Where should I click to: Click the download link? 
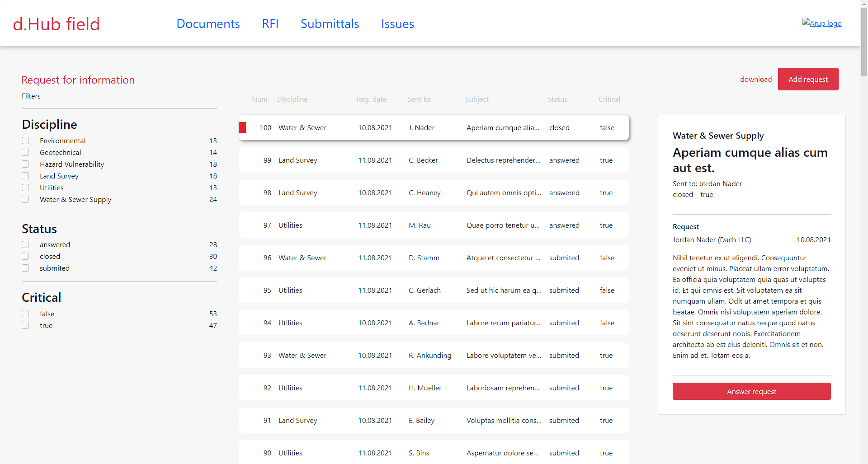point(756,79)
